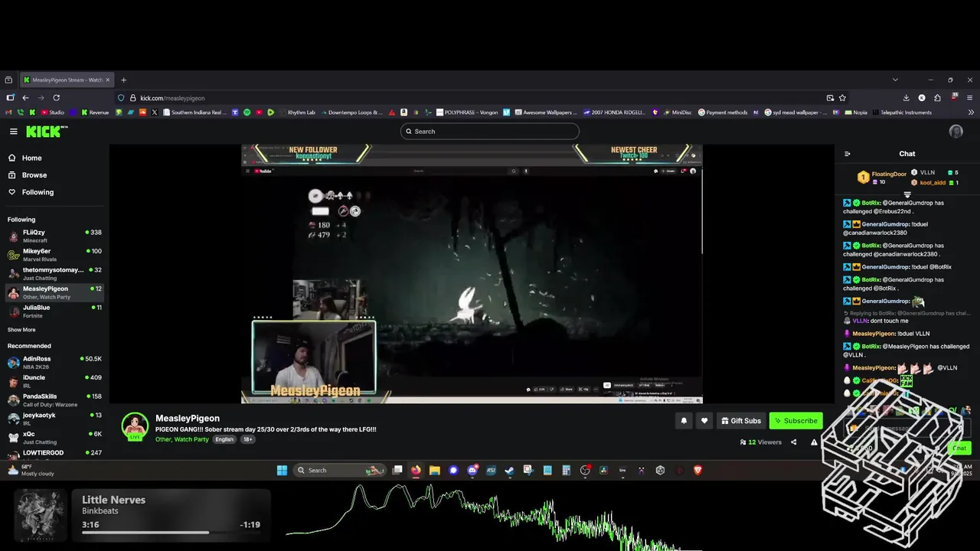The height and width of the screenshot is (551, 980).
Task: Open Mikey6er channel in Following list
Action: point(54,255)
